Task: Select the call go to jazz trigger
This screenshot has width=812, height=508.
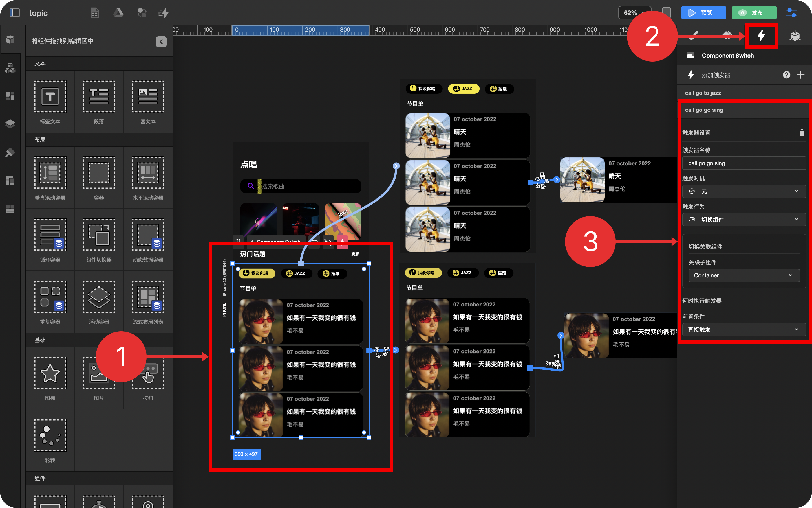Action: coord(744,93)
